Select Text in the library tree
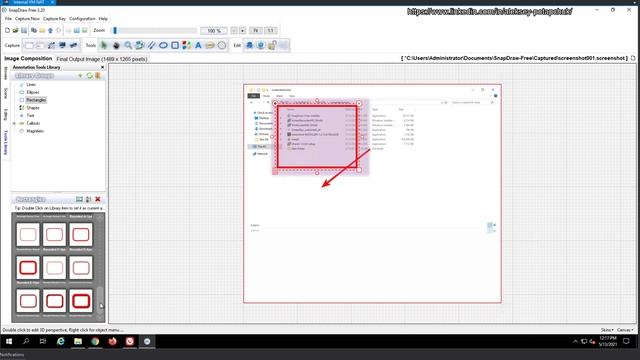The height and width of the screenshot is (360, 640). (30, 116)
